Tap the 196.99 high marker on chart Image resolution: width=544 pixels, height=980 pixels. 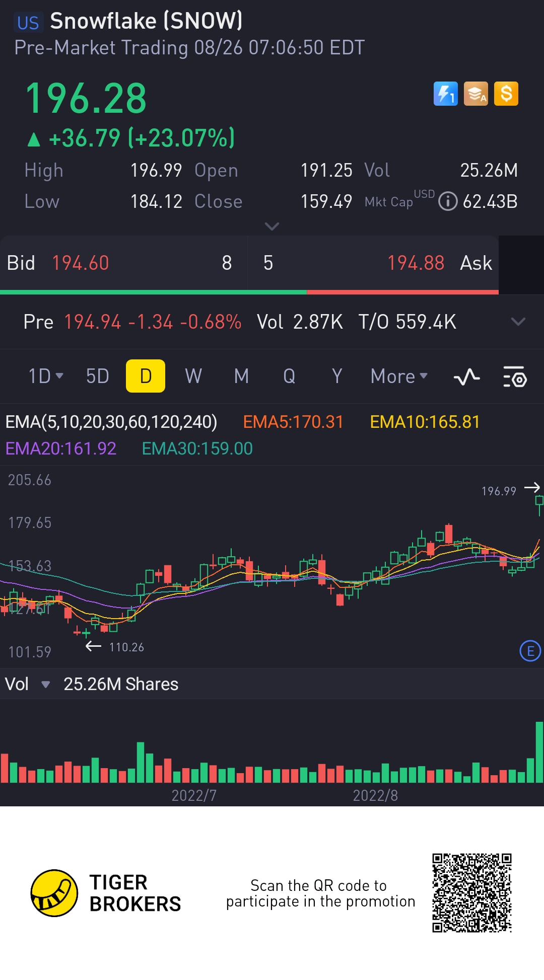[x=499, y=491]
